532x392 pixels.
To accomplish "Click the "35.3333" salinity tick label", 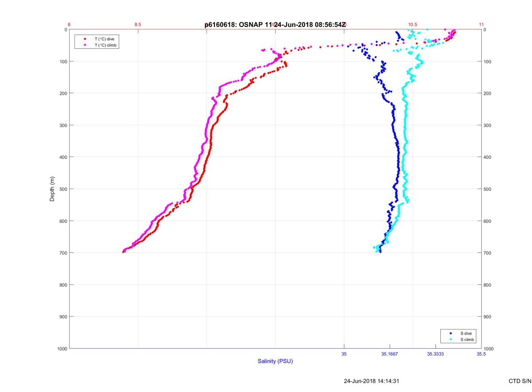I will point(435,354).
